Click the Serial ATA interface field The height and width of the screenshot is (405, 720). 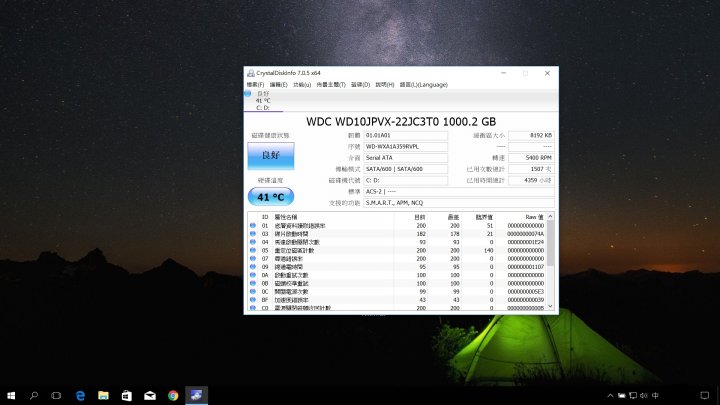pos(405,158)
